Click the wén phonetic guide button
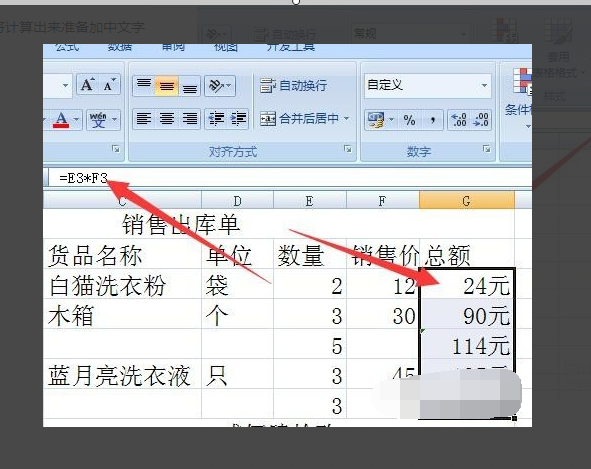This screenshot has height=469, width=591. 98,120
